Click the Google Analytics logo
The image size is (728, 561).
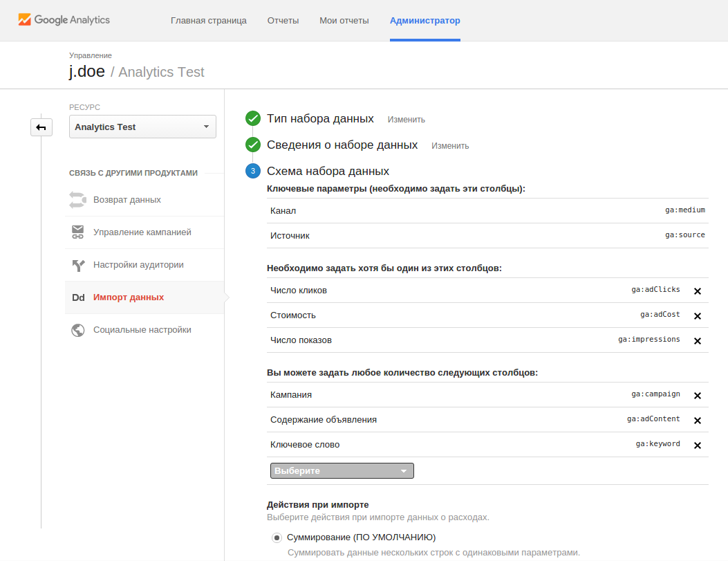point(64,20)
